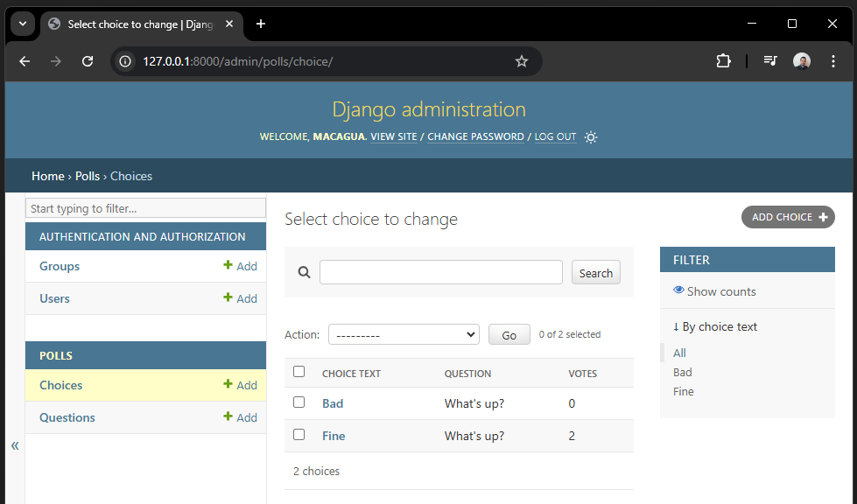Sort by the VOTES column header

click(x=583, y=374)
